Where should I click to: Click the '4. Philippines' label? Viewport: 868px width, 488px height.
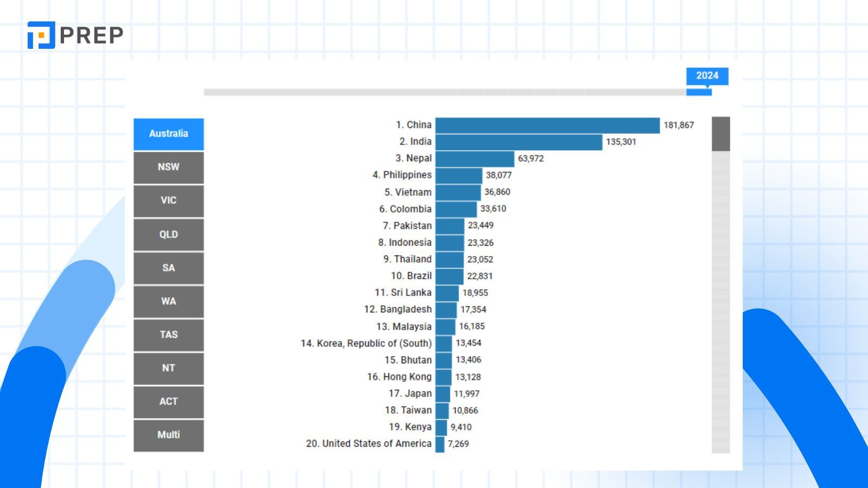pyautogui.click(x=402, y=175)
